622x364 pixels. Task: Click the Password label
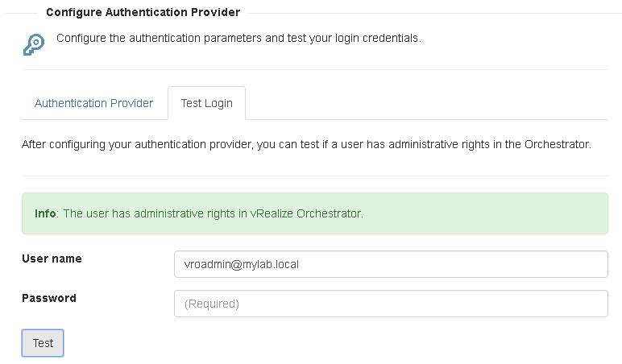(49, 298)
